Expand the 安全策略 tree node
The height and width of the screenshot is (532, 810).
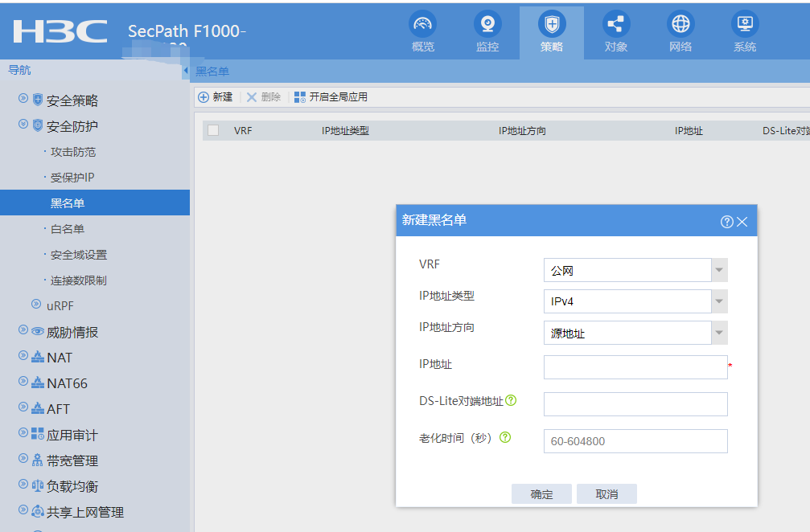coord(23,98)
